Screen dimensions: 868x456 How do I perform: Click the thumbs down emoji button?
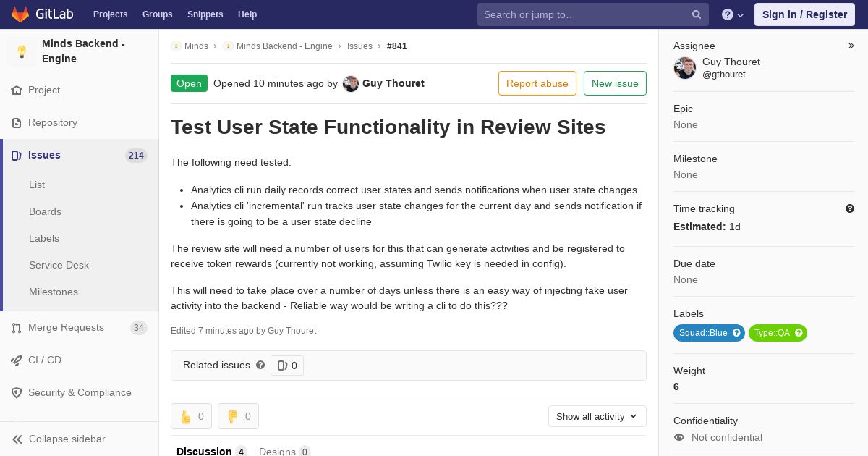[238, 416]
